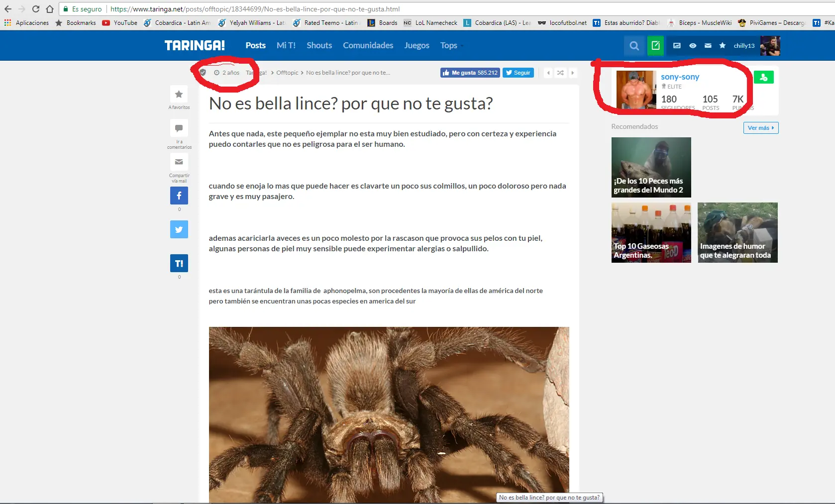This screenshot has width=835, height=504.
Task: Share post via mail icon
Action: pyautogui.click(x=179, y=162)
